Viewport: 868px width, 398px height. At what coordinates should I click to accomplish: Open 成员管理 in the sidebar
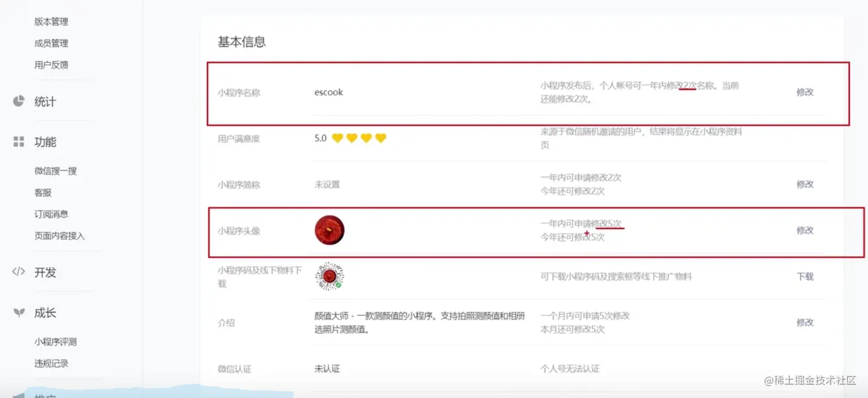point(51,43)
